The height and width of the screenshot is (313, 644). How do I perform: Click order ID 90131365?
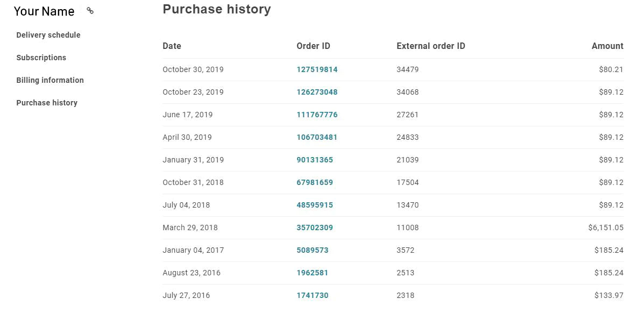pos(315,160)
